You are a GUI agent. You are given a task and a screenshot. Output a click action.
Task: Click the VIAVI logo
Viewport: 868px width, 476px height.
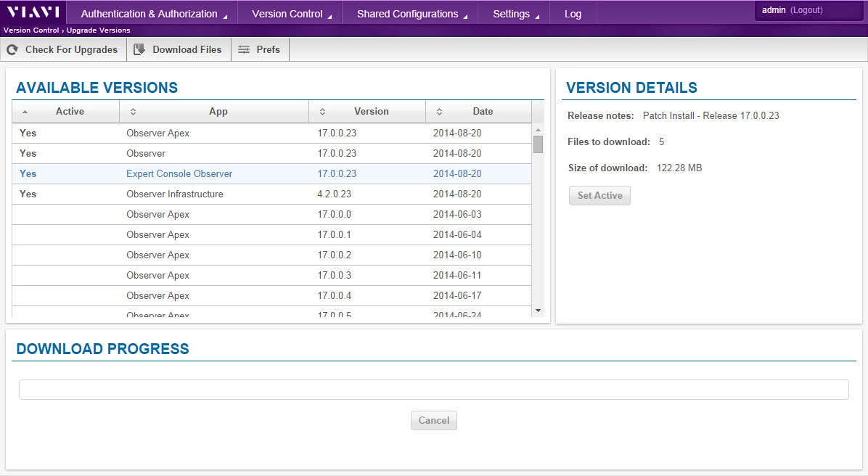click(33, 12)
